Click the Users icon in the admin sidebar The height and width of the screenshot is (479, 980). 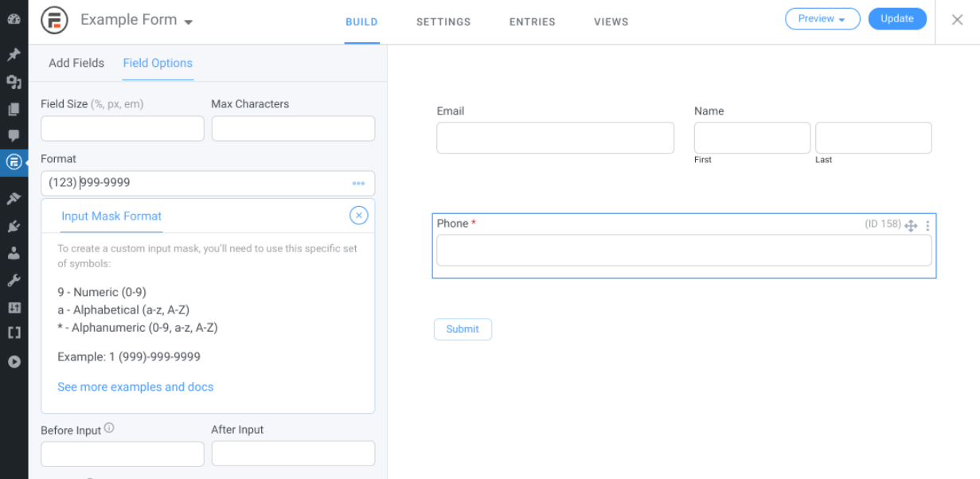click(14, 254)
